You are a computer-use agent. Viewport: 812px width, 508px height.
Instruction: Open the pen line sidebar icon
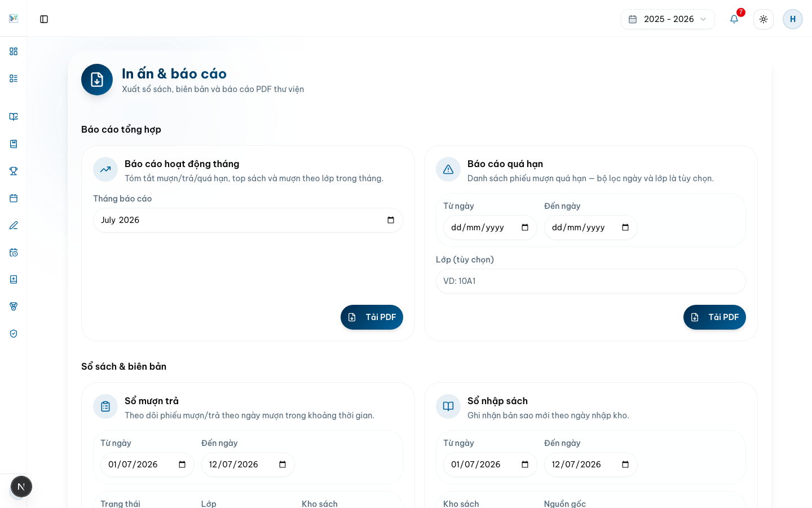[14, 225]
